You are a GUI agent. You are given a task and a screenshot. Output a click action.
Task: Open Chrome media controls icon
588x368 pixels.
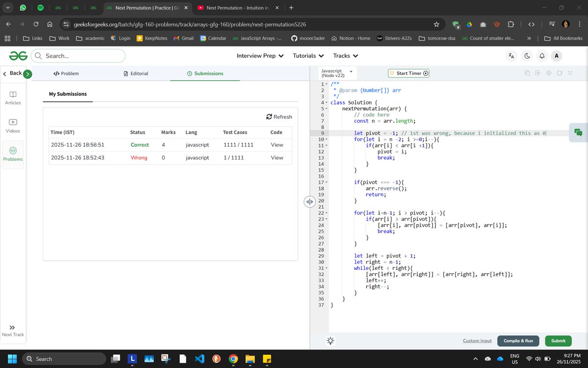click(x=552, y=24)
